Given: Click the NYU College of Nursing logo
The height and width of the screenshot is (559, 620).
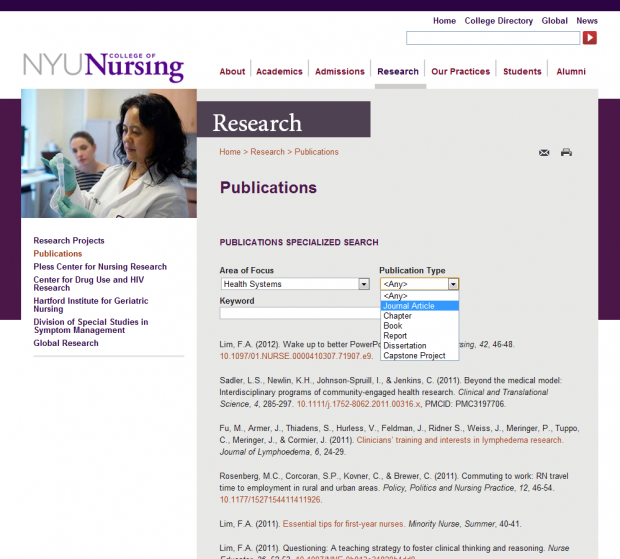Looking at the screenshot, I should 104,66.
